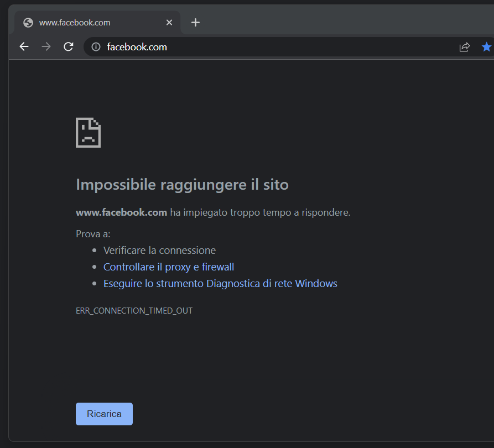Click the ERR_CONNECTION_TIMED_OUT error code text
The image size is (494, 448).
point(134,311)
